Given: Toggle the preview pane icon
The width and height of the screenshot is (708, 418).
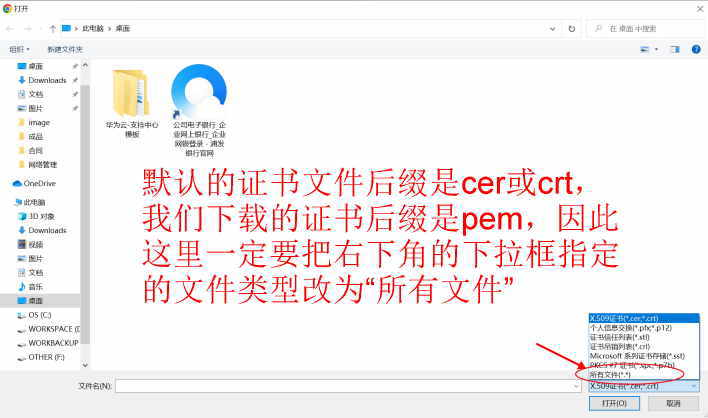Looking at the screenshot, I should [x=675, y=49].
